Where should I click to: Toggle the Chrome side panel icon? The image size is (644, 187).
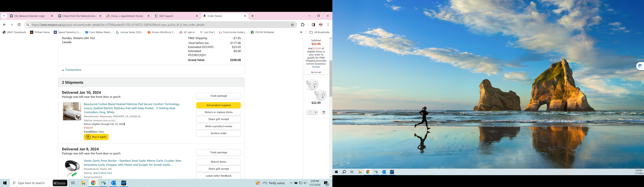[313, 25]
